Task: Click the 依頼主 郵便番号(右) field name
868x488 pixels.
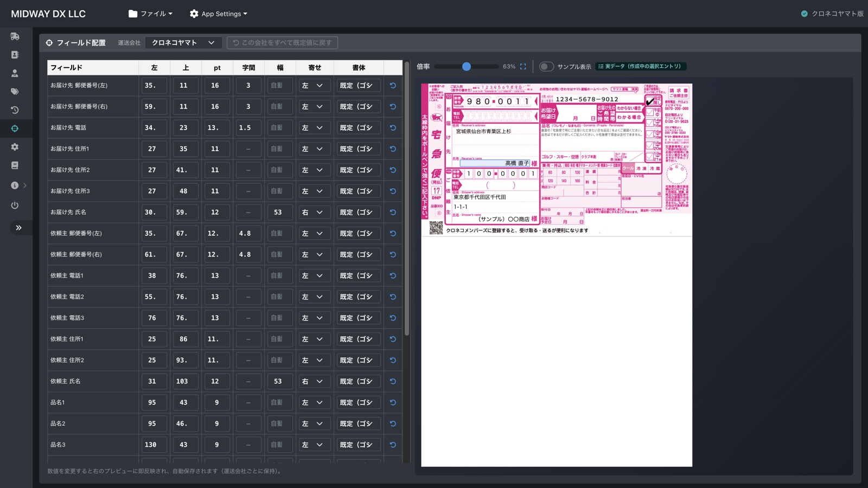Action: click(76, 255)
